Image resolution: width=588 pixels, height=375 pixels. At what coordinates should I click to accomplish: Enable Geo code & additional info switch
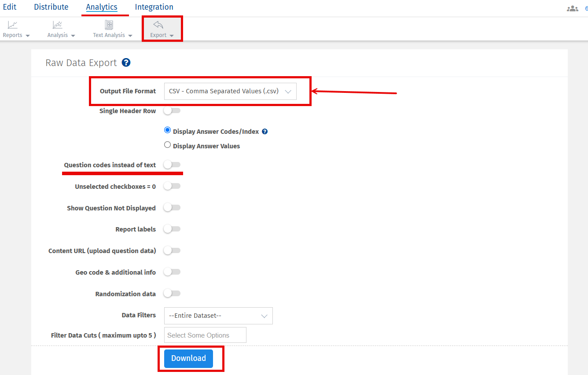pyautogui.click(x=172, y=272)
